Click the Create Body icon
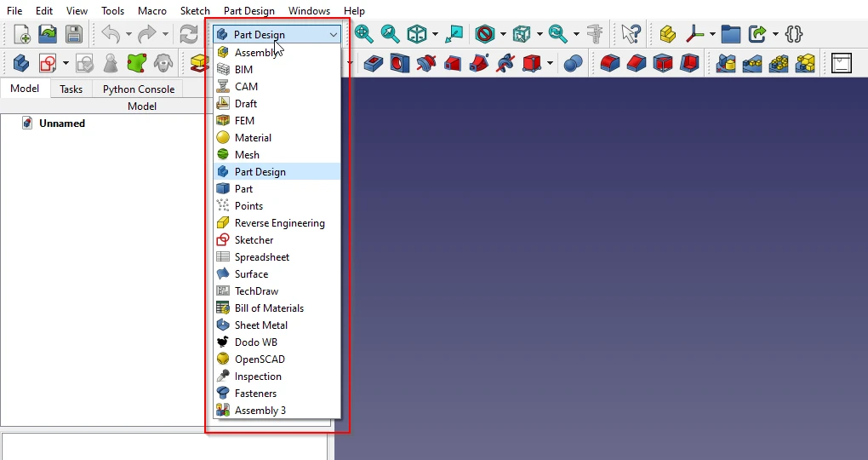The height and width of the screenshot is (460, 868). coord(21,63)
